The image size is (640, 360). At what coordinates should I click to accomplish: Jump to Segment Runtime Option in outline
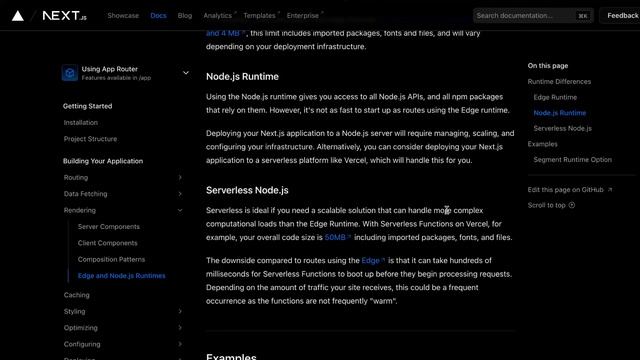click(x=573, y=160)
